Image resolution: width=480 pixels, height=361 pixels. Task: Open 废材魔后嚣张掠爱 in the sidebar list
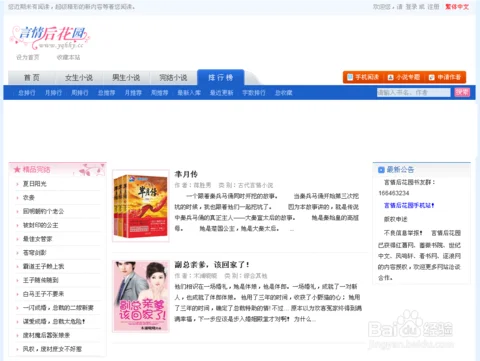46,335
